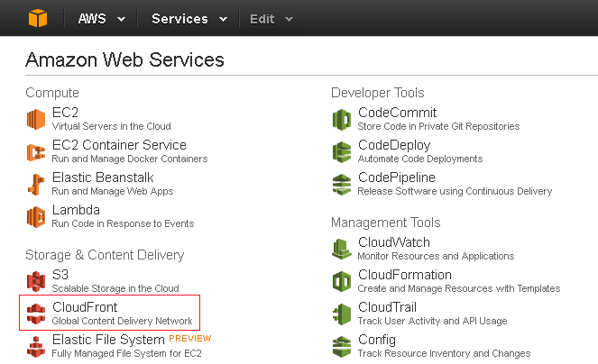Image resolution: width=598 pixels, height=364 pixels.
Task: Click the Config service icon
Action: tap(342, 346)
